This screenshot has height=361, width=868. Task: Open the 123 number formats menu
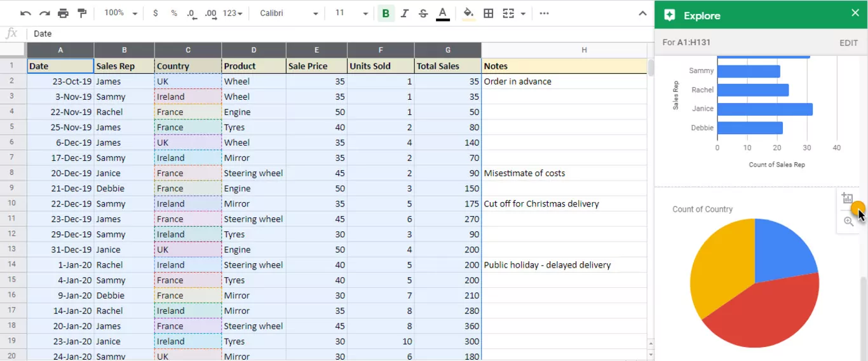[x=233, y=13]
